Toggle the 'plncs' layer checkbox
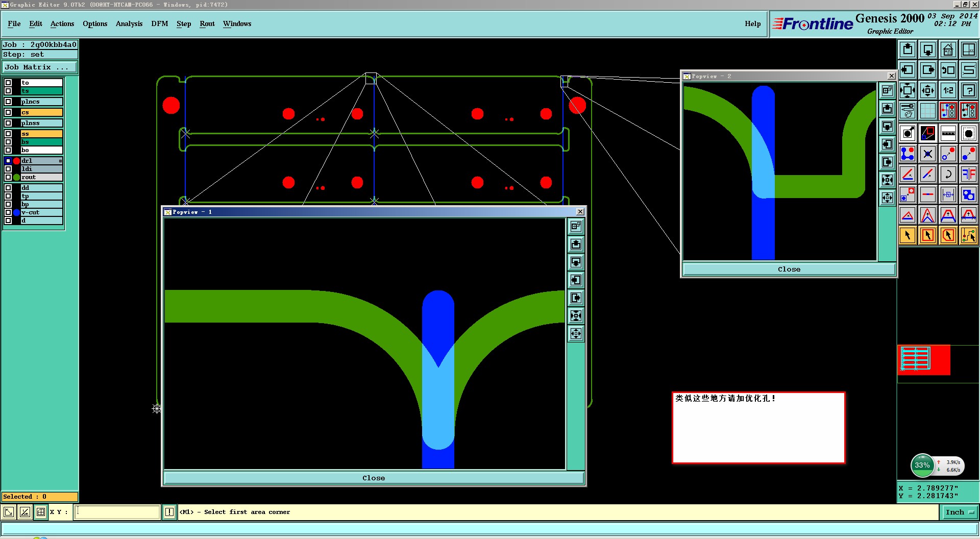 coord(8,102)
